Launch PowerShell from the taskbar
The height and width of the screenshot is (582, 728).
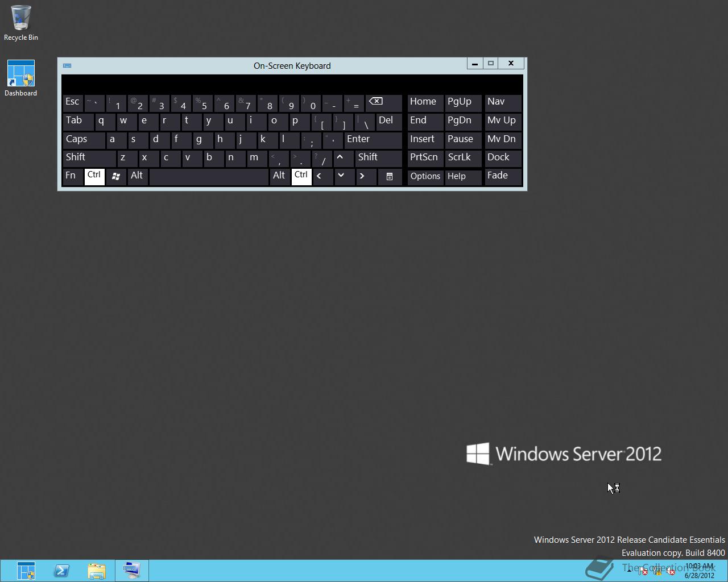tap(61, 571)
